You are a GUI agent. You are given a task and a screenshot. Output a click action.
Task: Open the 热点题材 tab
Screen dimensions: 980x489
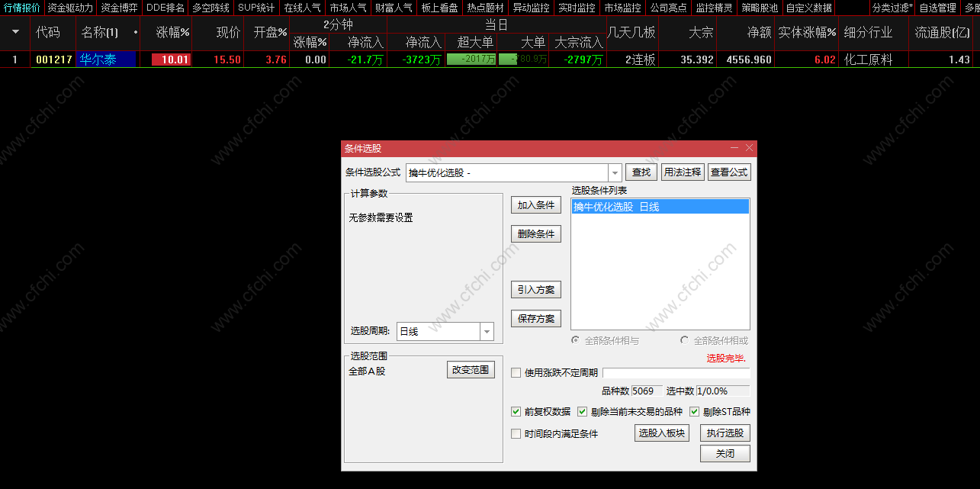(x=486, y=8)
